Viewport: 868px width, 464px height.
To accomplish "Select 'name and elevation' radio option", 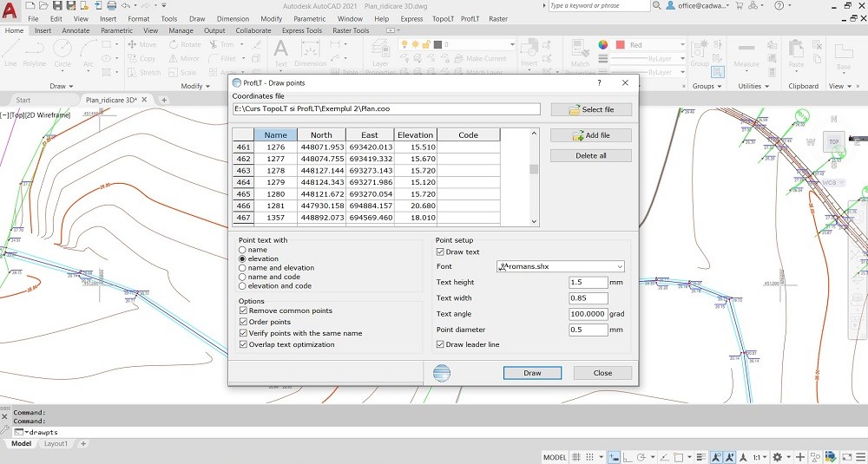I will (x=242, y=268).
